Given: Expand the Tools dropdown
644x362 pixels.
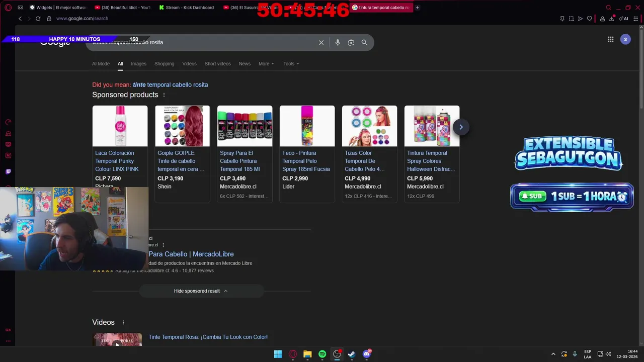Looking at the screenshot, I should [291, 64].
